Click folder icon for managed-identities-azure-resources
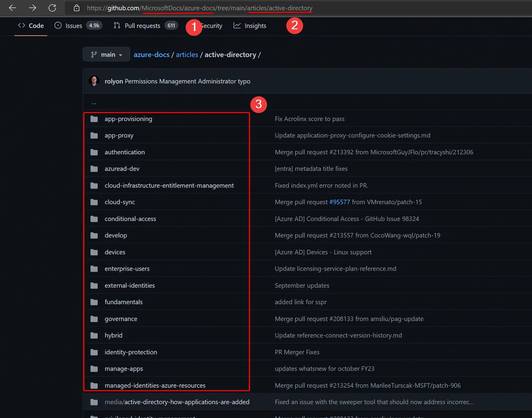This screenshot has height=418, width=532. tap(94, 385)
